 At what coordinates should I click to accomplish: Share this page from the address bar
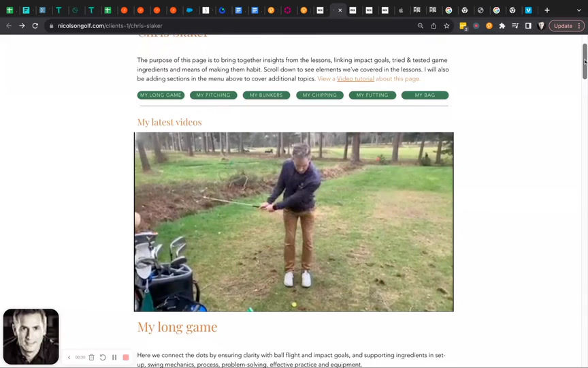pos(434,26)
